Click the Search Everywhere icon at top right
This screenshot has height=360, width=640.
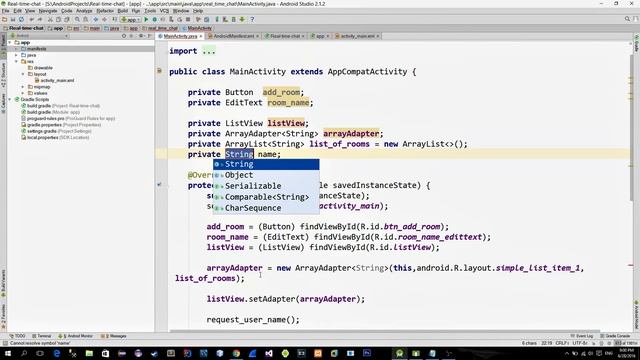pos(627,19)
